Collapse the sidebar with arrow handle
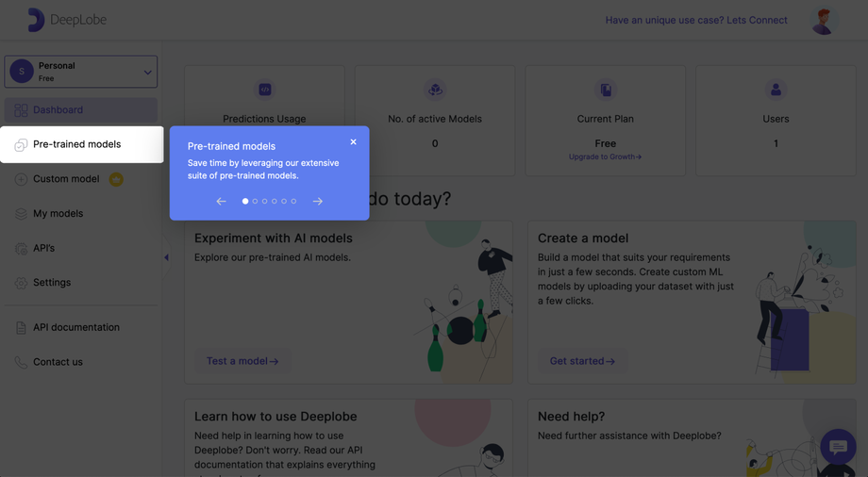 tap(167, 257)
